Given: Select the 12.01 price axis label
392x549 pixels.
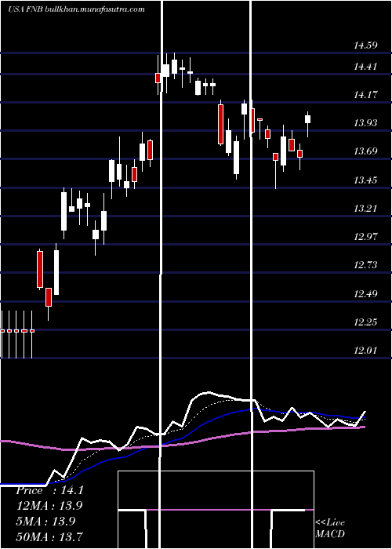Looking at the screenshot, I should [365, 350].
